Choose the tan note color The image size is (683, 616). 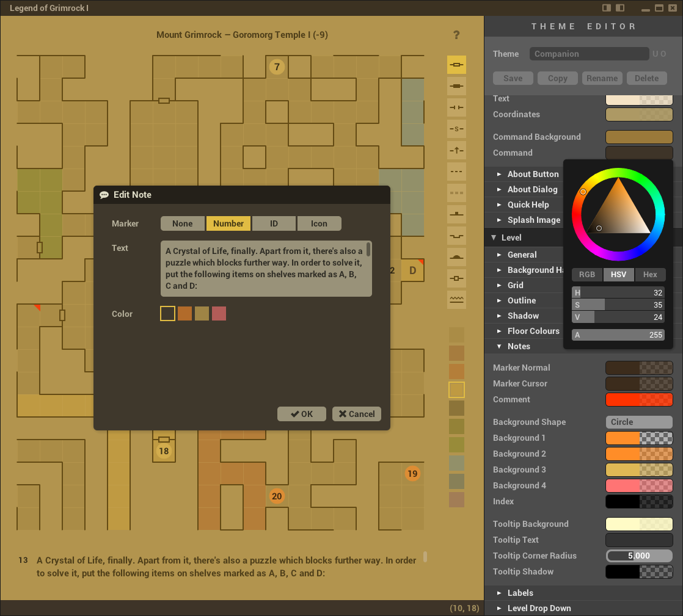click(202, 313)
